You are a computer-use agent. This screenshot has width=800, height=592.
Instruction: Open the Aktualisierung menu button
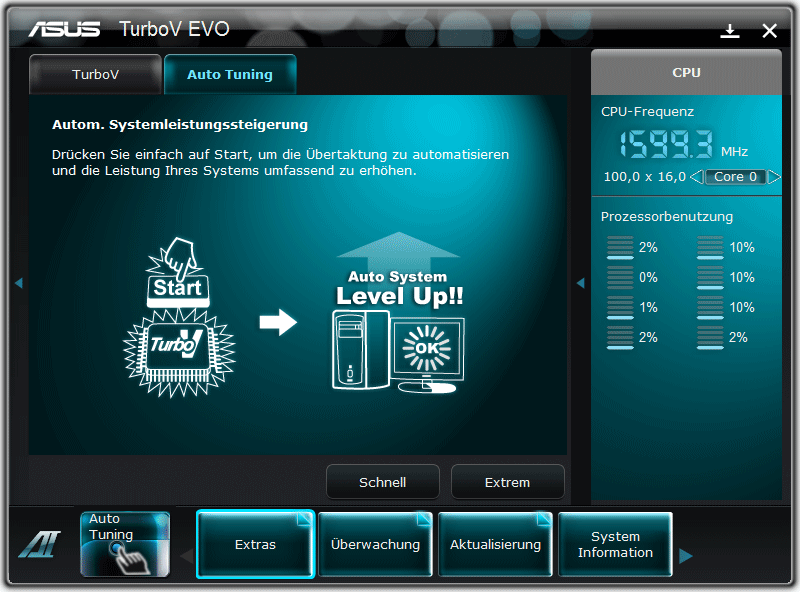point(495,544)
